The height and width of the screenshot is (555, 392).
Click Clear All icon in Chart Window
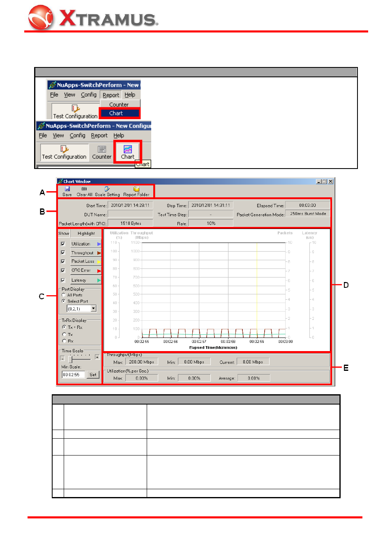tap(84, 191)
